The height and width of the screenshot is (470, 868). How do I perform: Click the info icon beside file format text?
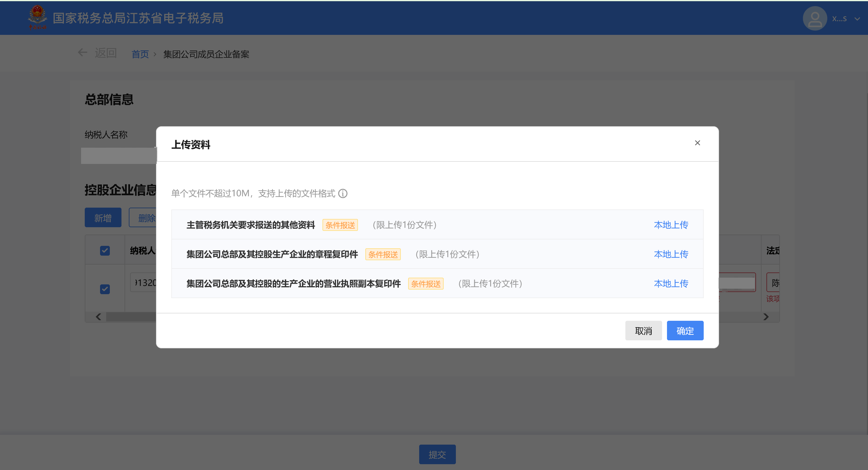[343, 194]
